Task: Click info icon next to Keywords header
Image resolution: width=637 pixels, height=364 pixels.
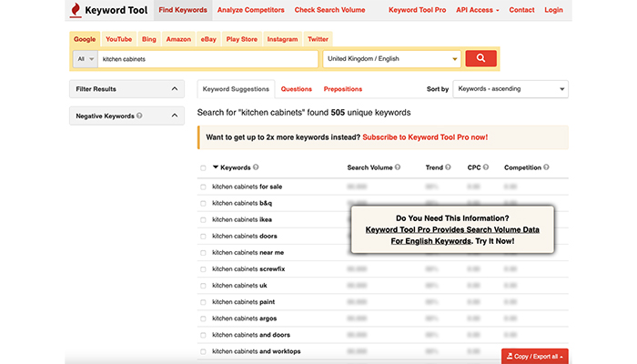Action: [256, 167]
